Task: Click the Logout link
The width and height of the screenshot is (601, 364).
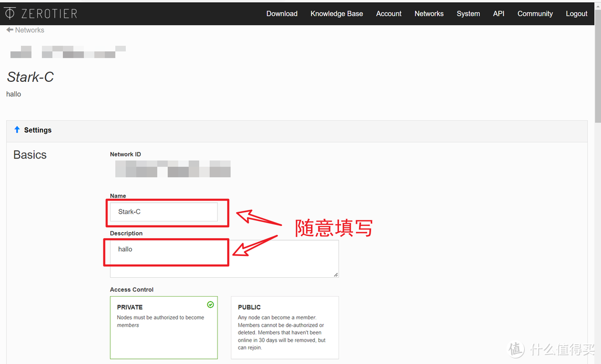Action: (x=577, y=14)
